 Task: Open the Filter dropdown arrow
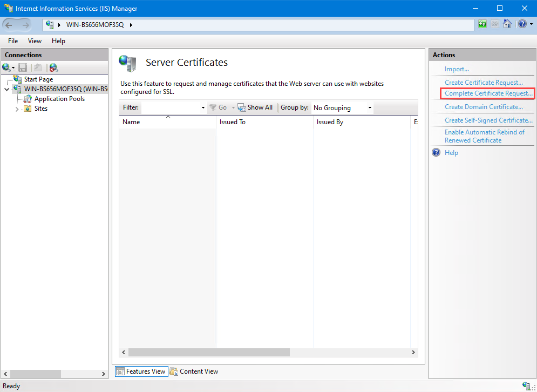pos(203,107)
